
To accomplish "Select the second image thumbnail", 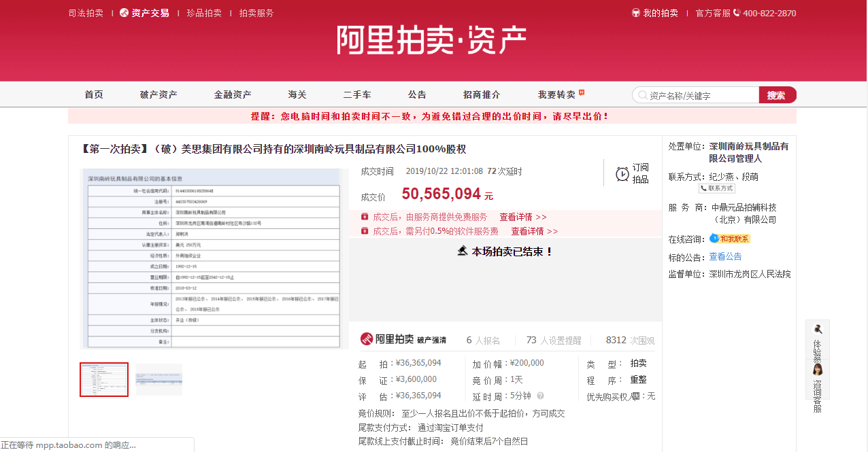I will [x=159, y=379].
